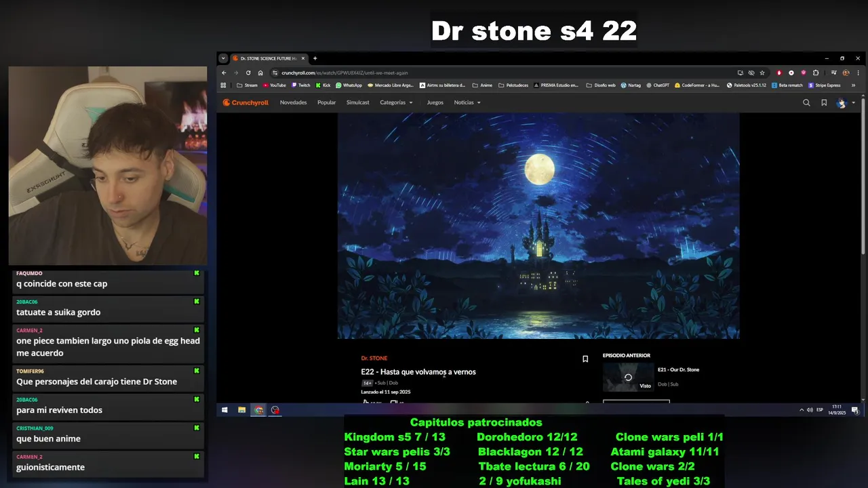
Task: Open the CodeFormer bookmark
Action: [697, 85]
